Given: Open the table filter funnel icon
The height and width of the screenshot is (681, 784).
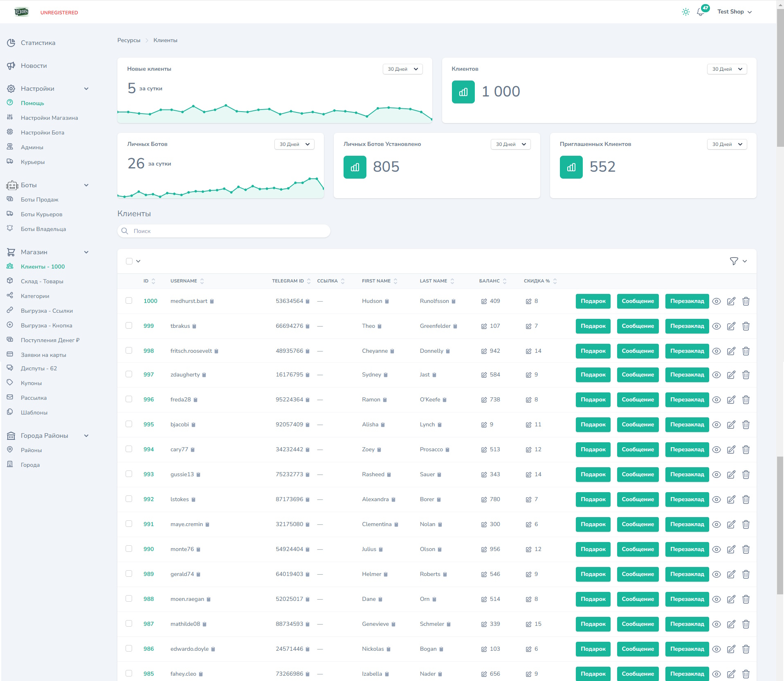Looking at the screenshot, I should point(734,261).
